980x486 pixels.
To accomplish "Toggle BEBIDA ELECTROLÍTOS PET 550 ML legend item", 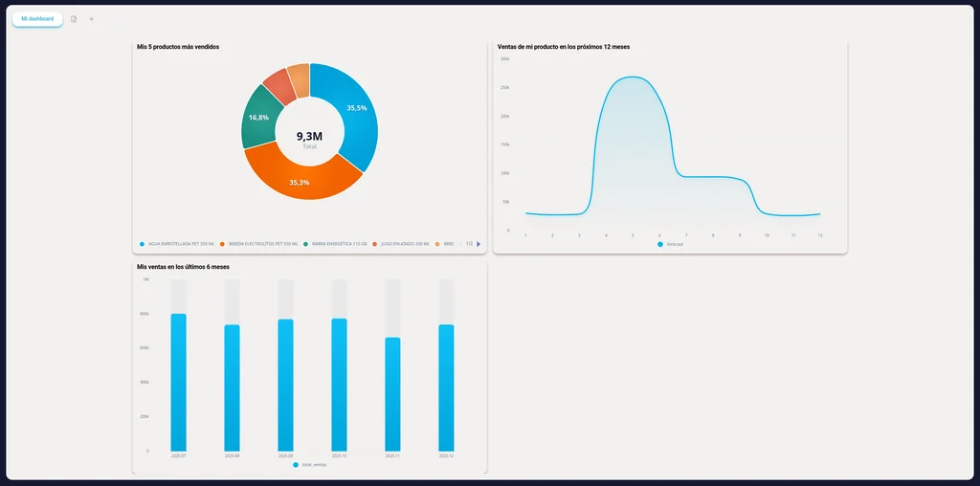I will coord(258,244).
